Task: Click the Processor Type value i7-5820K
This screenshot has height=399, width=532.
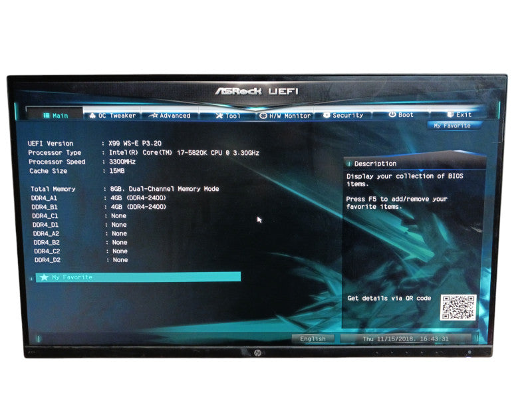Action: click(x=184, y=153)
